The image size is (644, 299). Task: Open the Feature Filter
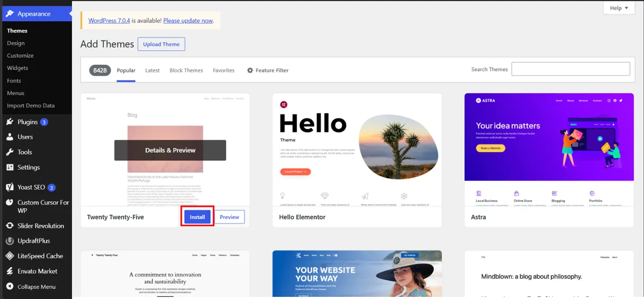[268, 70]
